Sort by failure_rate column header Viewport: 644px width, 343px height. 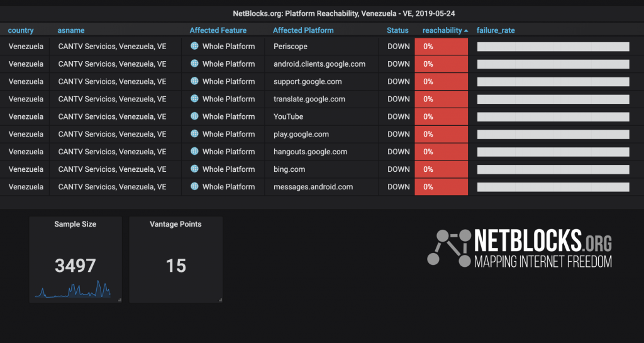tap(496, 30)
